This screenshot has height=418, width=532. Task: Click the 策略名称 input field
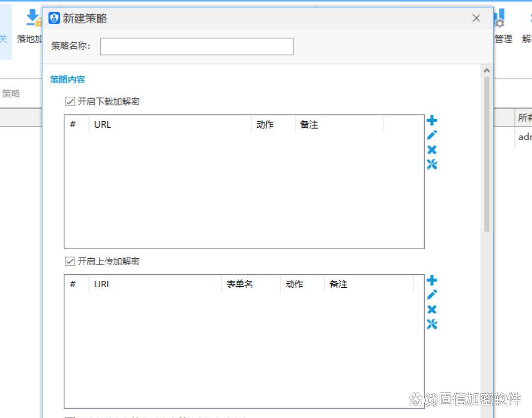pyautogui.click(x=197, y=47)
